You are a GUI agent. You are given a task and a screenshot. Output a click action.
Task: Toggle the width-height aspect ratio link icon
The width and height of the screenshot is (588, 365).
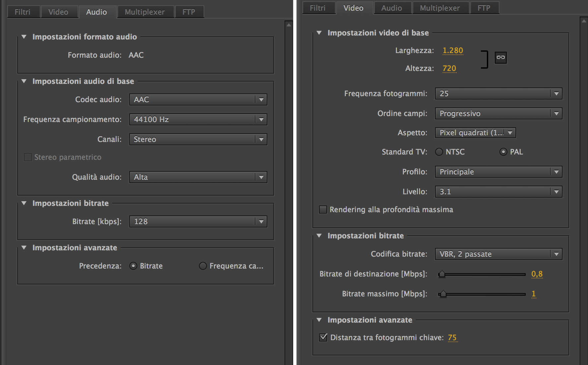tap(500, 57)
